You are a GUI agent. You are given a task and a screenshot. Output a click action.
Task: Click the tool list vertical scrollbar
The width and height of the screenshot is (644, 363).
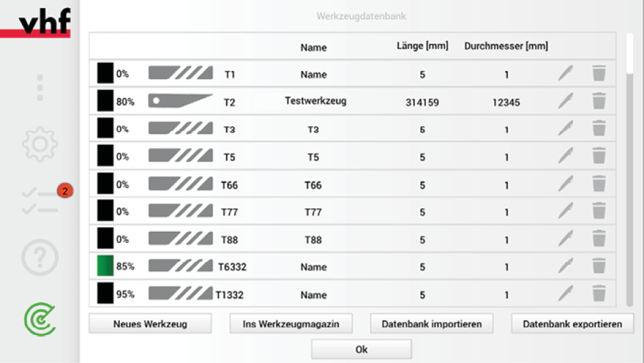tap(630, 169)
